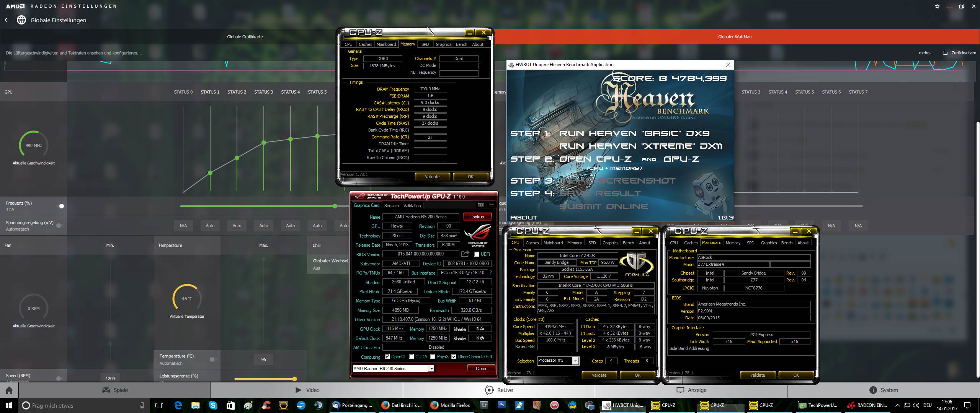Toggle PhysX checkbox in GPU-Z
Image resolution: width=980 pixels, height=413 pixels.
tap(433, 357)
